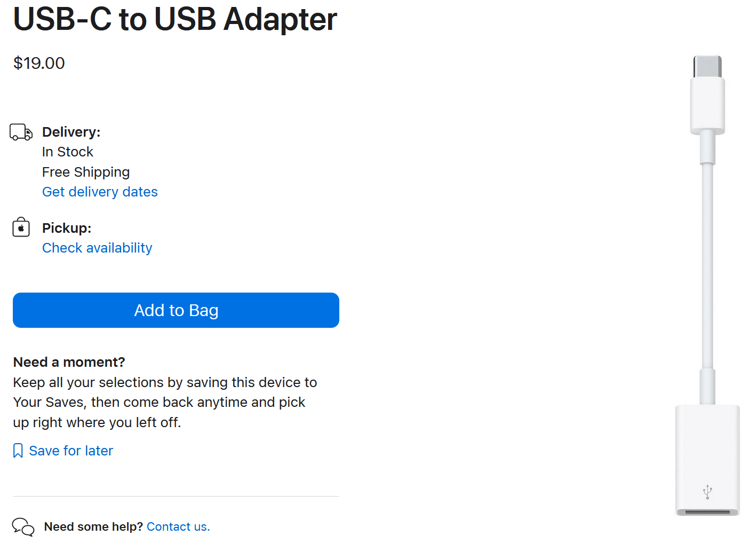Click the Pickup: label
756x543 pixels.
coord(67,228)
